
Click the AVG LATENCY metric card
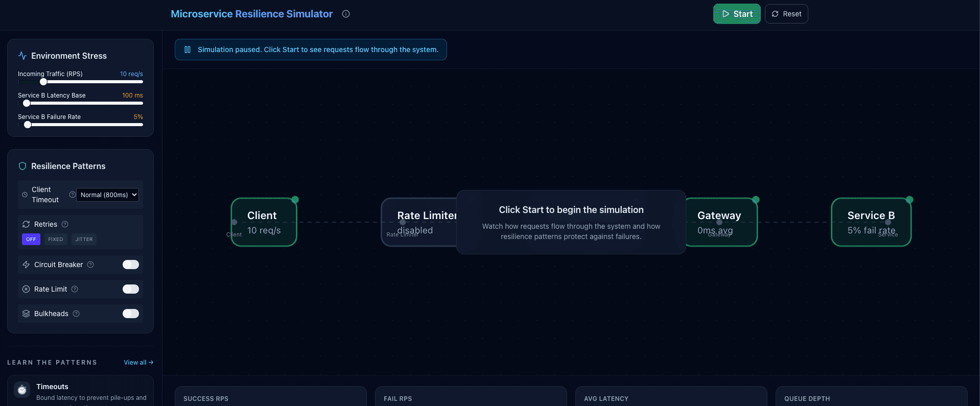coord(671,397)
